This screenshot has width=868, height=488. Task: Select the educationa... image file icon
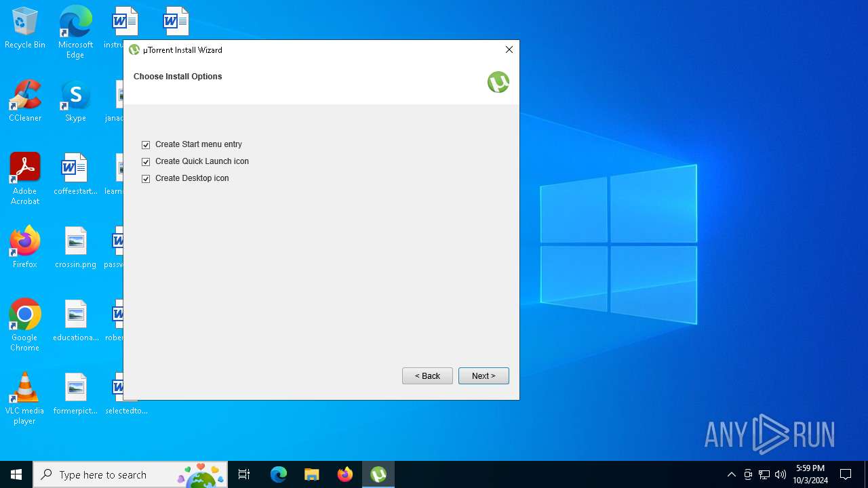[75, 321]
